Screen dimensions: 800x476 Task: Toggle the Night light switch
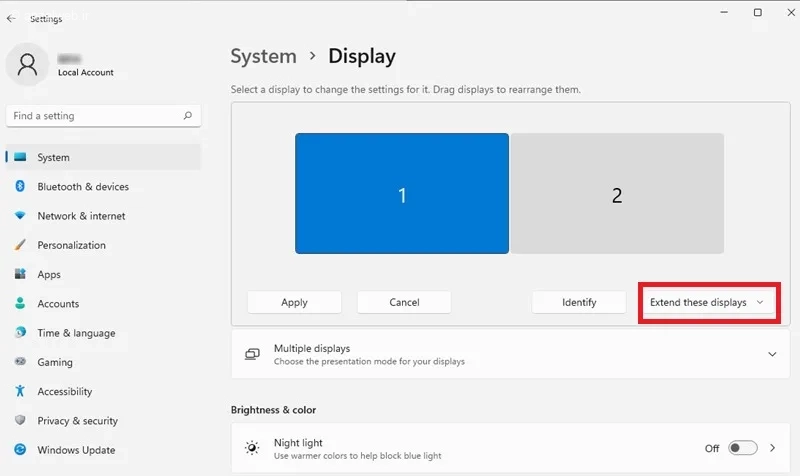[742, 448]
